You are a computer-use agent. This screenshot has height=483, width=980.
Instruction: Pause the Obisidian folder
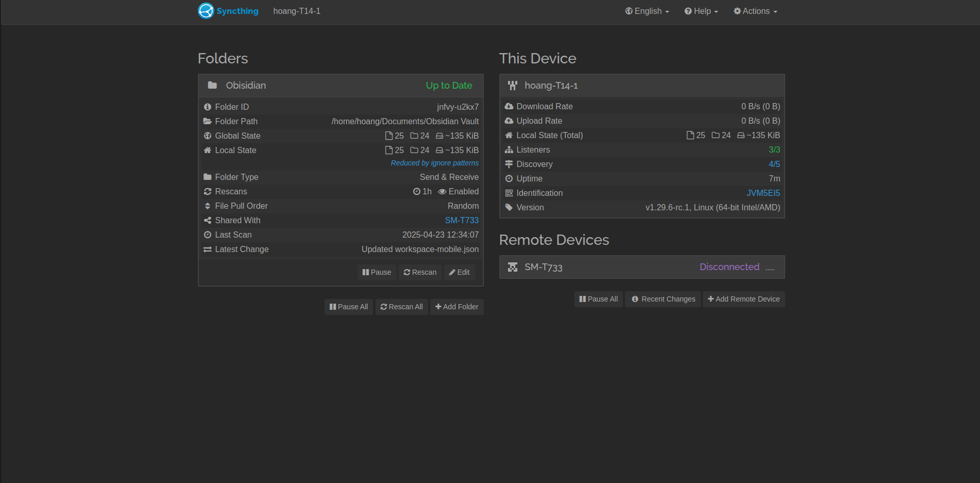pos(377,272)
